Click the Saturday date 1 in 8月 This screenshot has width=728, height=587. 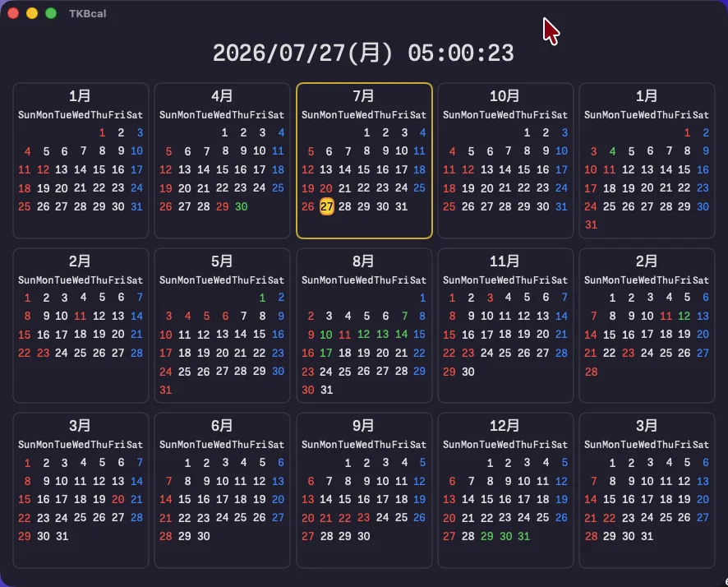(422, 298)
